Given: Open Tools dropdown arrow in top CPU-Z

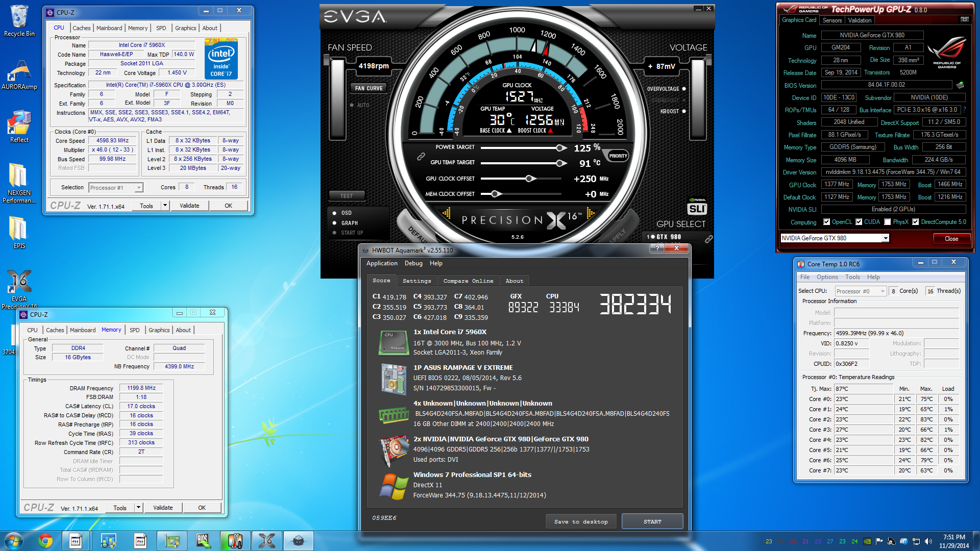Looking at the screenshot, I should tap(165, 206).
